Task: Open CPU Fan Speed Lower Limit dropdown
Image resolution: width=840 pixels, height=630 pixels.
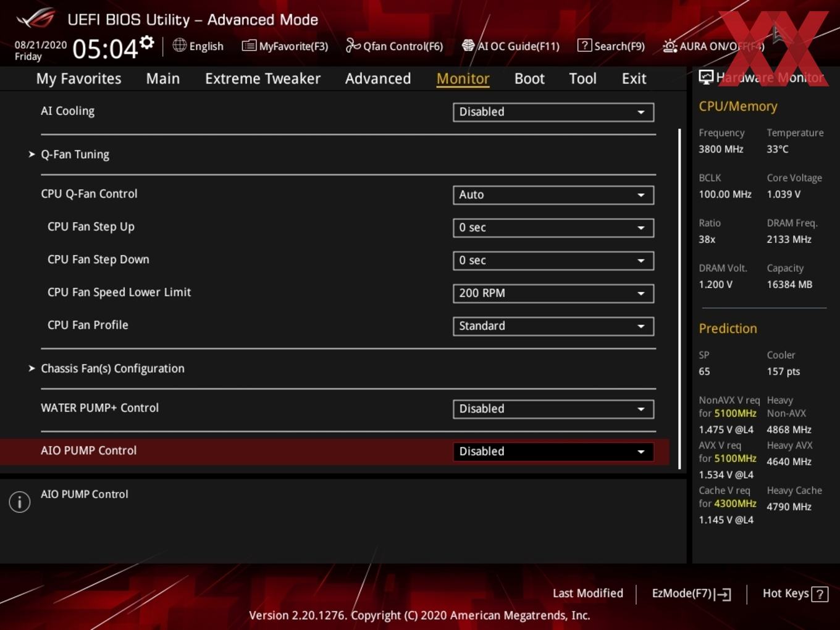Action: coord(553,293)
